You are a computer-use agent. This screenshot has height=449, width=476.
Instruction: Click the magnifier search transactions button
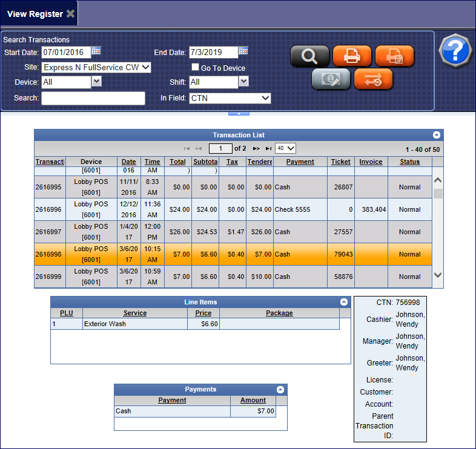click(309, 56)
